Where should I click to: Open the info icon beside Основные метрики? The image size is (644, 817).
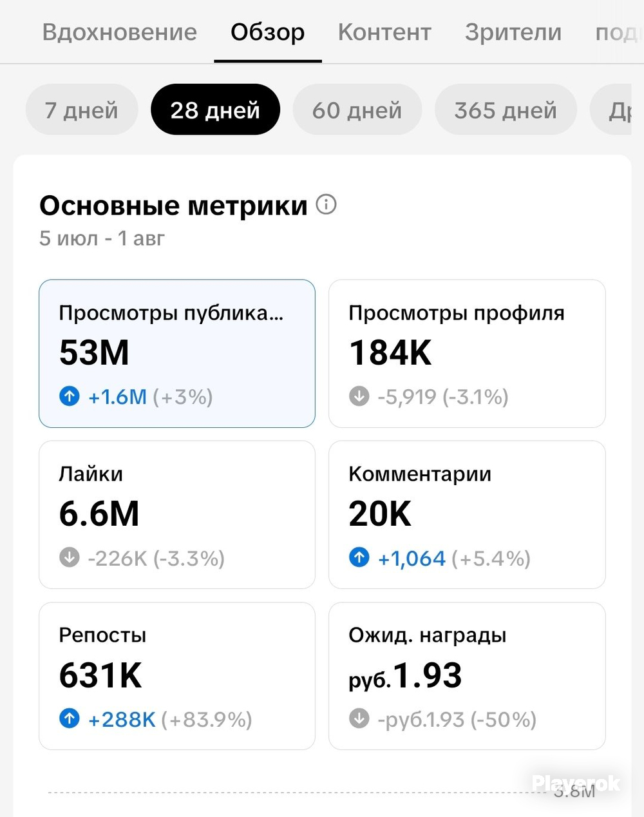click(x=327, y=205)
